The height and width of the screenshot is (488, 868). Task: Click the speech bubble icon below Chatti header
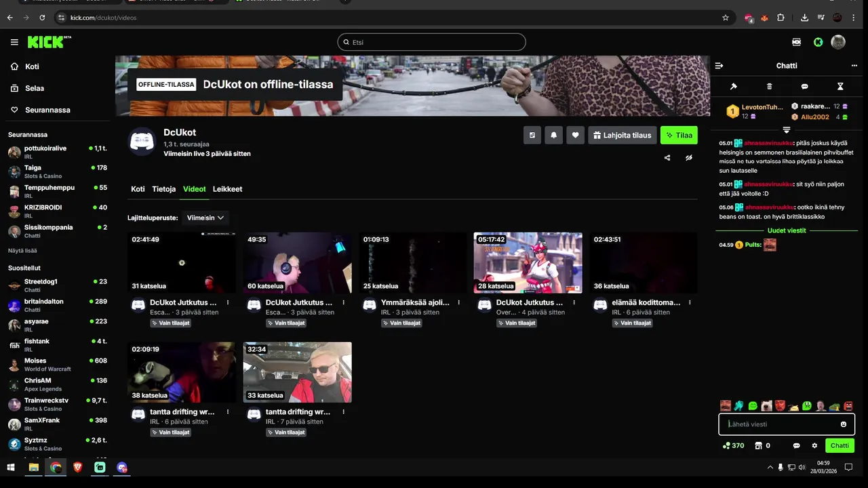click(x=804, y=87)
